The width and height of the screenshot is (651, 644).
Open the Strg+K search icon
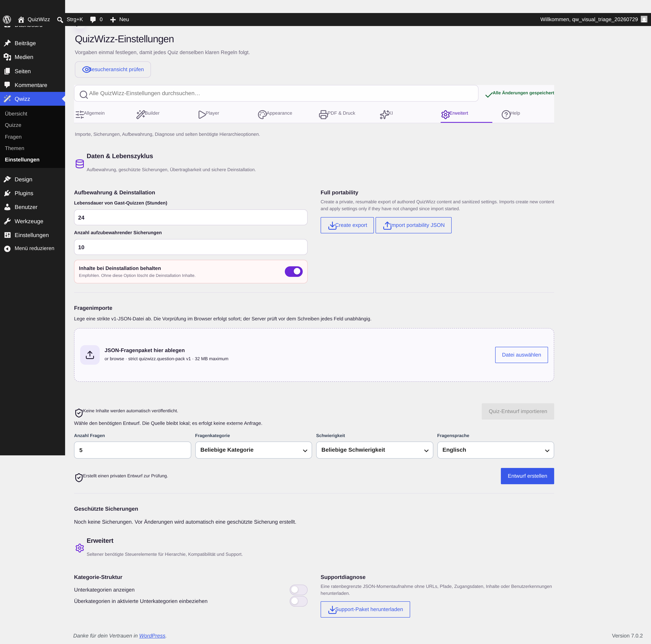[60, 20]
